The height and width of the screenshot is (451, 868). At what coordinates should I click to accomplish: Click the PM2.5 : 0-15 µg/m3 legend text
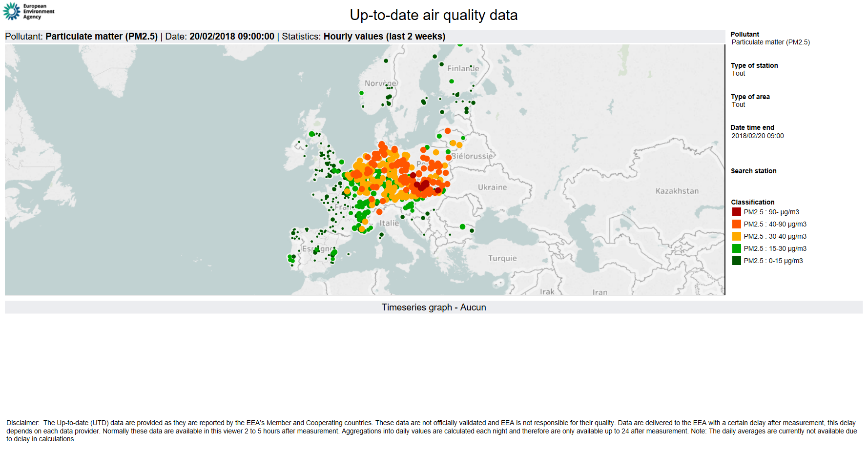[773, 261]
